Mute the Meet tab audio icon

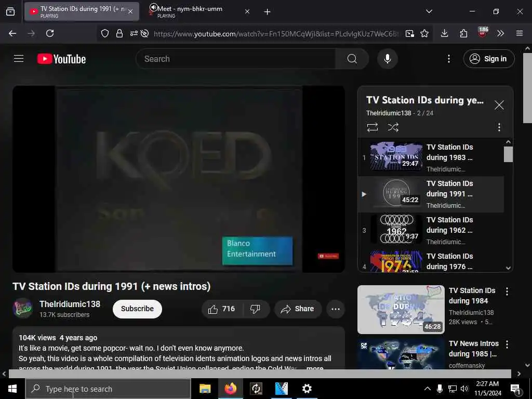[x=153, y=7]
